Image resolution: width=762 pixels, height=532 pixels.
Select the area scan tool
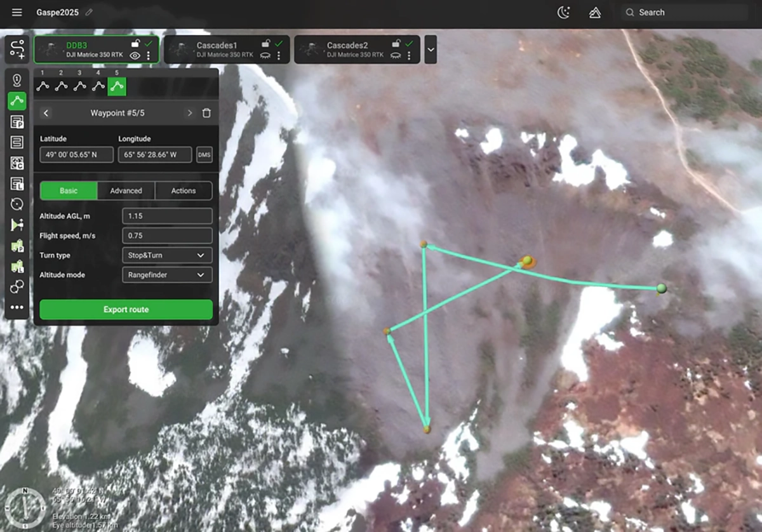[x=17, y=141]
